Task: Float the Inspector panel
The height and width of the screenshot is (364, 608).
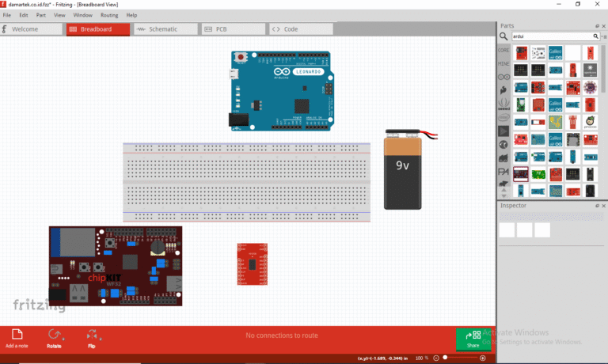Action: pyautogui.click(x=597, y=206)
